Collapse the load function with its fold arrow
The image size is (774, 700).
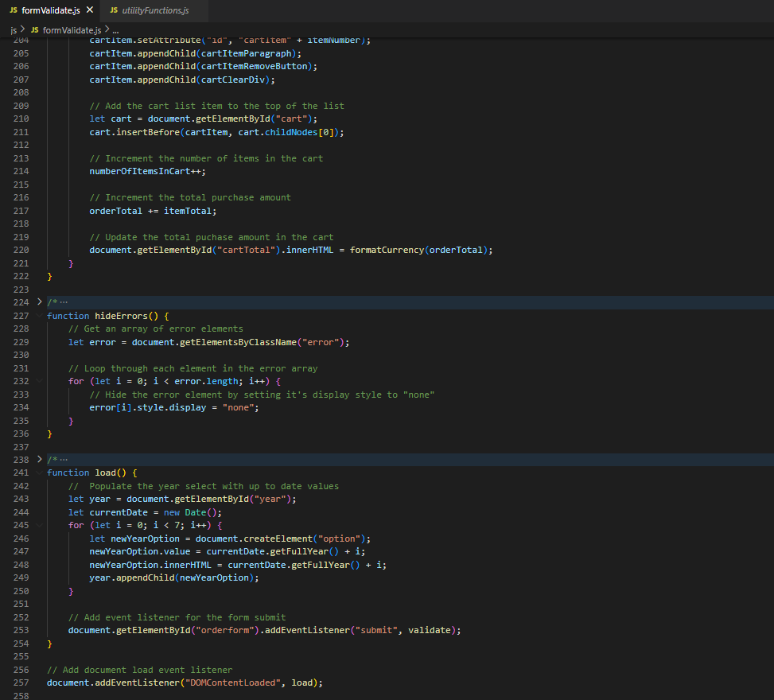coord(38,472)
